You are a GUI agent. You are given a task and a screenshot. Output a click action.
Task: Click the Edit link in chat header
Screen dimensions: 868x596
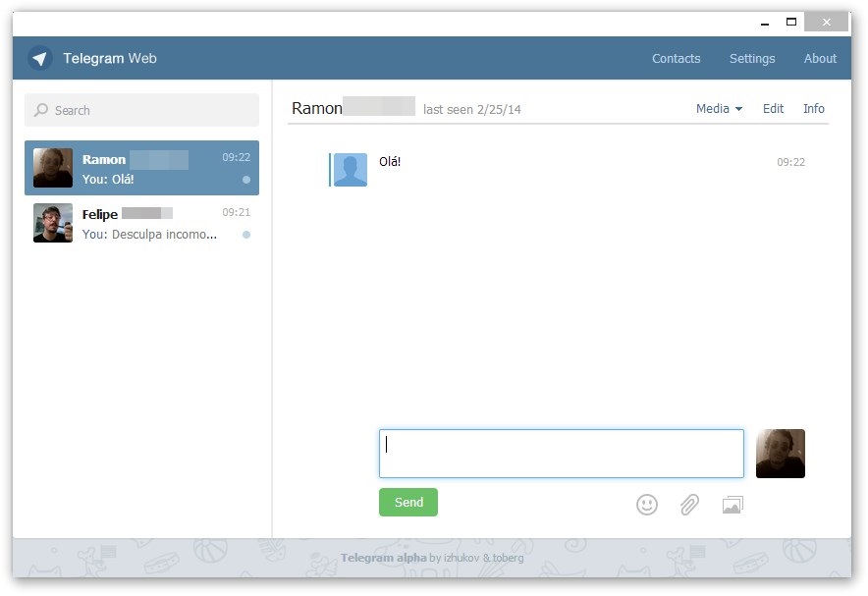tap(773, 108)
